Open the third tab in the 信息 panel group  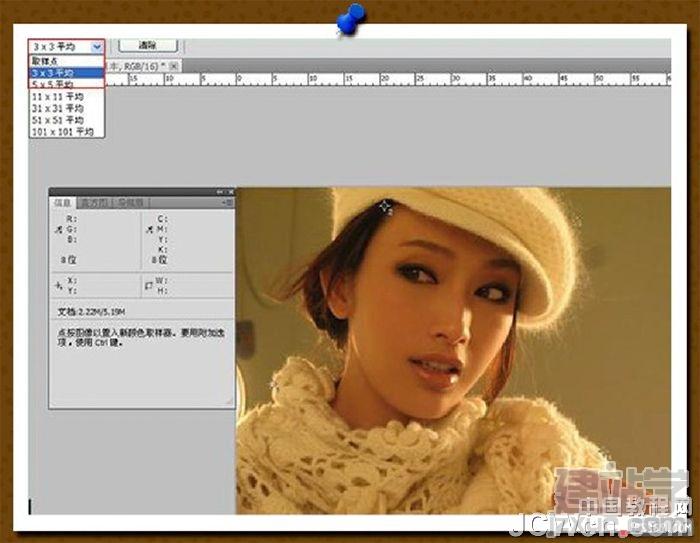(x=131, y=203)
